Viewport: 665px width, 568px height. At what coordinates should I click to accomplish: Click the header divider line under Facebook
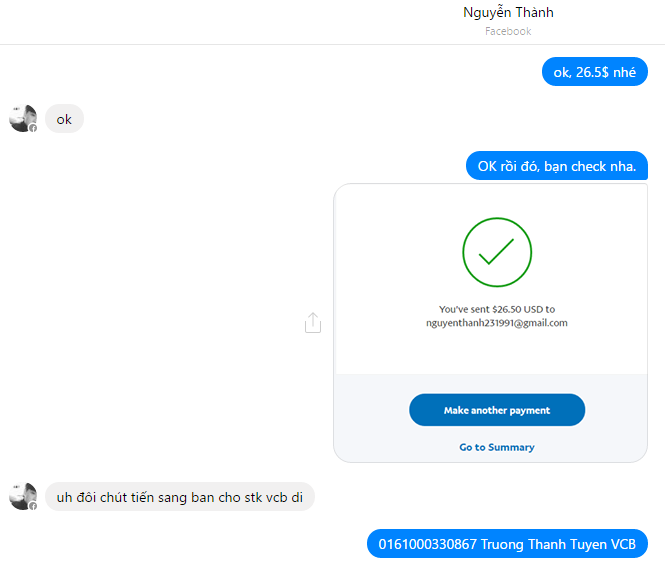(x=332, y=44)
